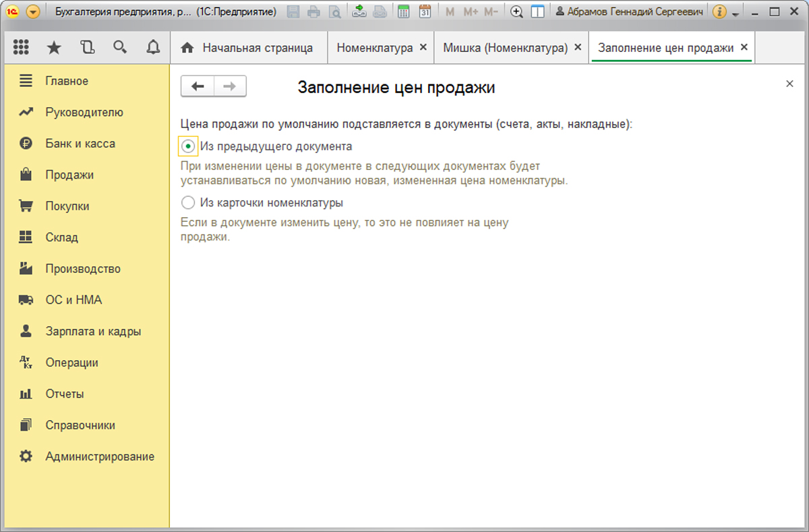Expand the dropdown arrow next to the info icon
Image resolution: width=809 pixels, height=532 pixels.
pyautogui.click(x=736, y=13)
